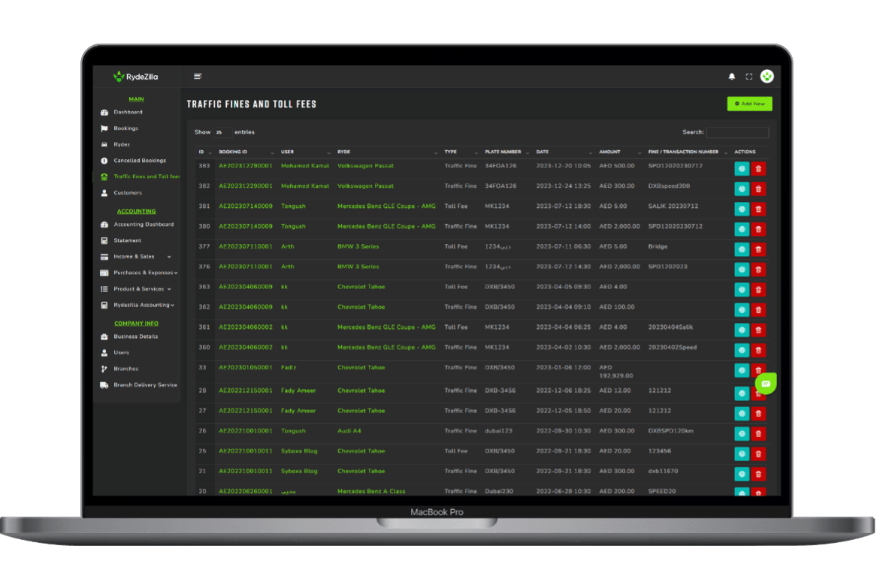Open Cancelled Bookings sidebar item

pyautogui.click(x=139, y=161)
